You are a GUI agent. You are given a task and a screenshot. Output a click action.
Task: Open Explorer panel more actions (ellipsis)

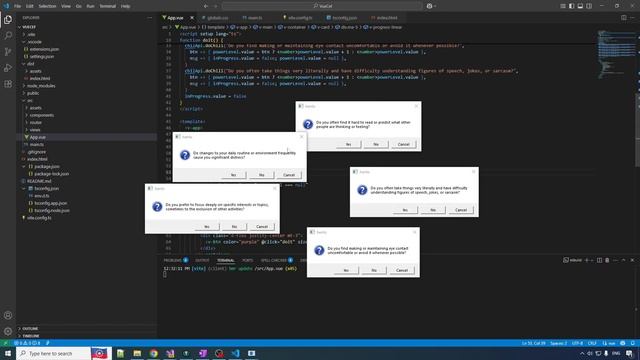click(149, 18)
